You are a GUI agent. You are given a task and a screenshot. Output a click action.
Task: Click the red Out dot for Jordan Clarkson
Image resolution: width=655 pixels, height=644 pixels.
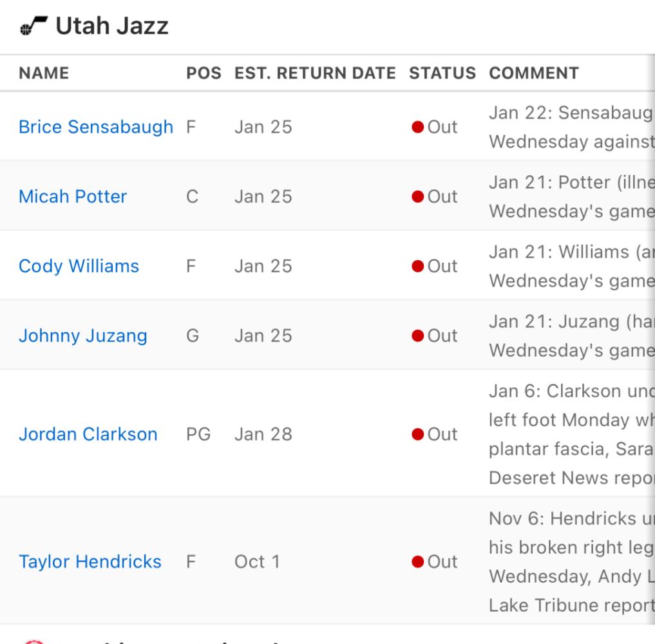418,434
